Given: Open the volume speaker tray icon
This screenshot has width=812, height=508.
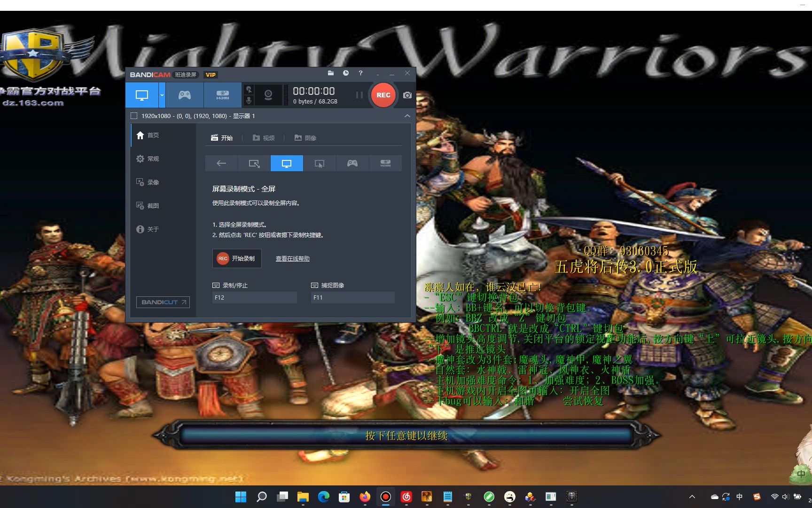Looking at the screenshot, I should click(785, 497).
